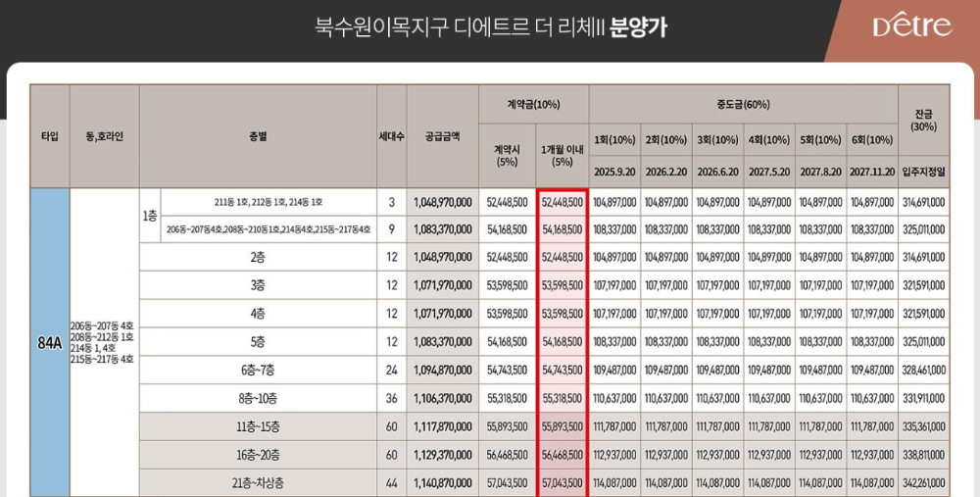Click the 잔금 (30%) header cell
980x497 pixels.
924,120
